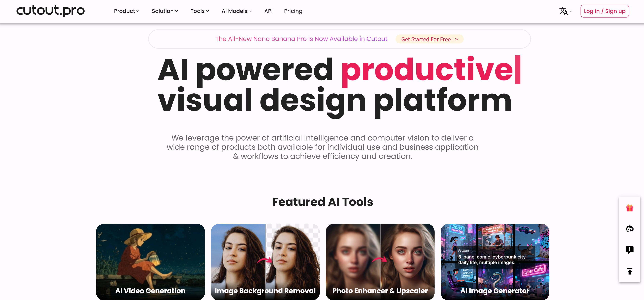The width and height of the screenshot is (644, 300).
Task: Click the Log in / Sign up button
Action: (604, 11)
